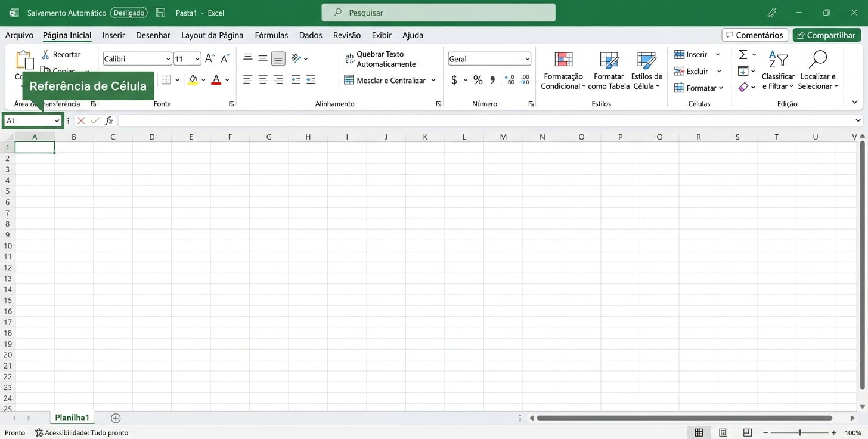Increase font size with the larger A icon

tap(210, 58)
